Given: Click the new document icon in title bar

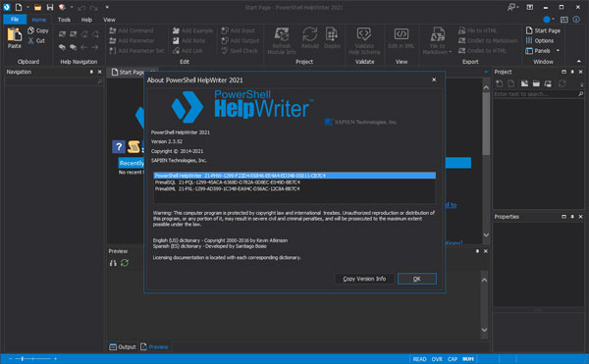Looking at the screenshot, I should [19, 7].
